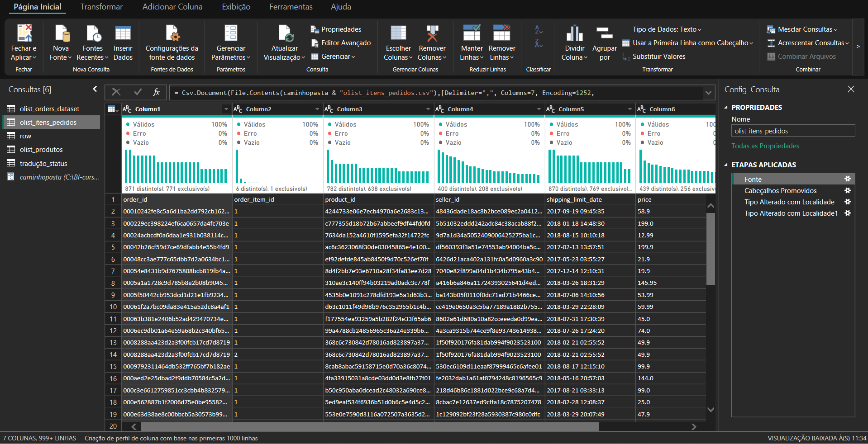
Task: Click Column6 type icon ABC
Action: [641, 109]
